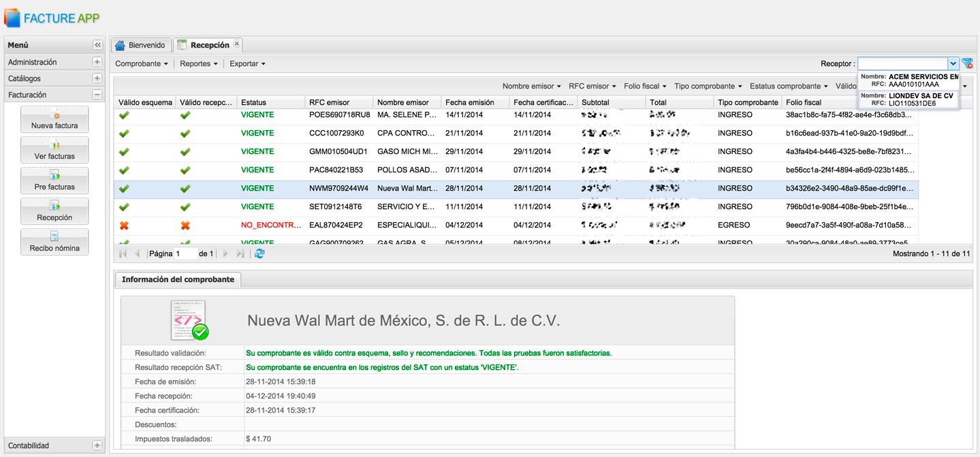
Task: Expand the Administración section
Action: click(x=97, y=62)
